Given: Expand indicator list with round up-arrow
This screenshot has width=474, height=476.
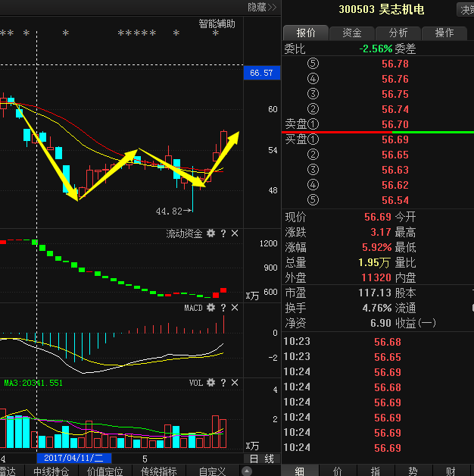Looking at the screenshot, I should 247,471.
